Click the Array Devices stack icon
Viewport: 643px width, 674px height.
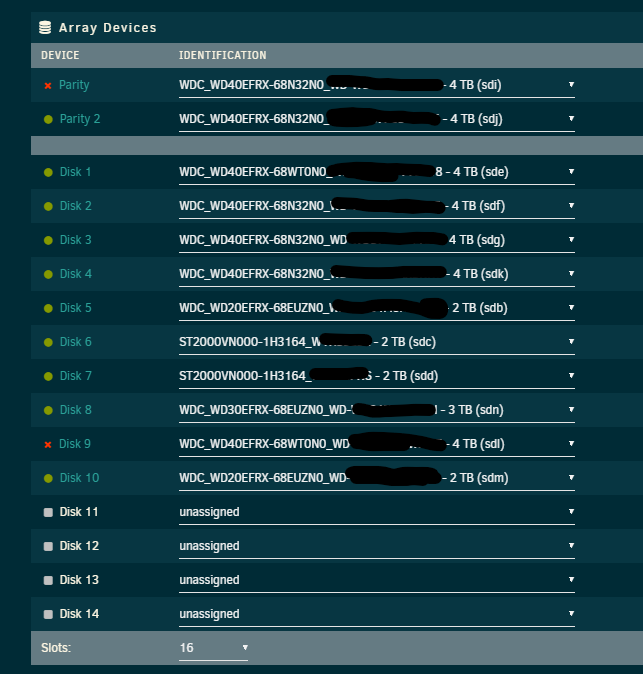click(x=45, y=28)
